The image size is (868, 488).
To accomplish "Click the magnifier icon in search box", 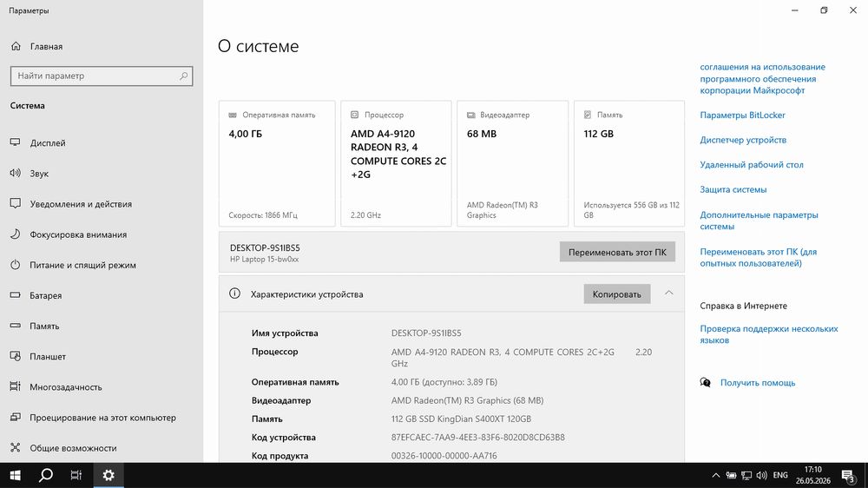I will coord(183,76).
